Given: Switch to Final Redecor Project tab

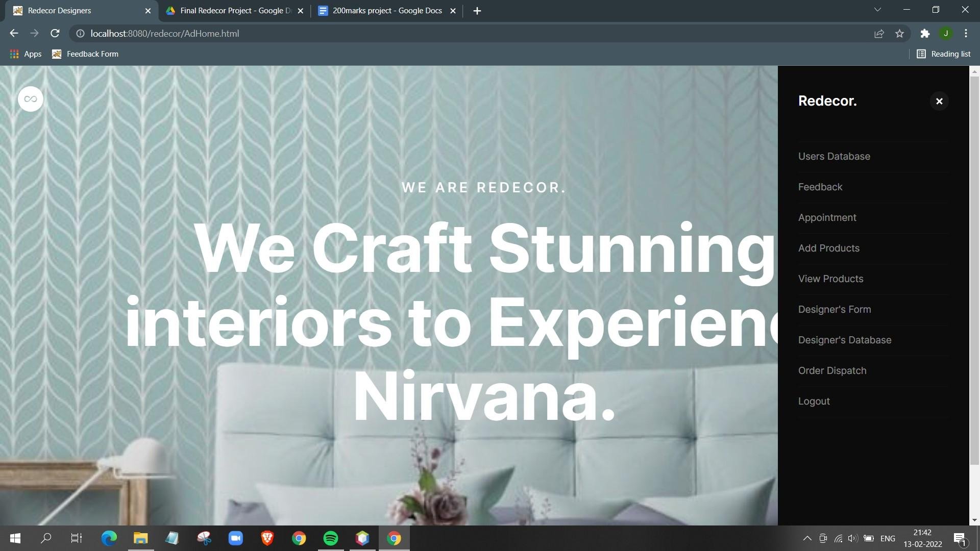Looking at the screenshot, I should 235,11.
